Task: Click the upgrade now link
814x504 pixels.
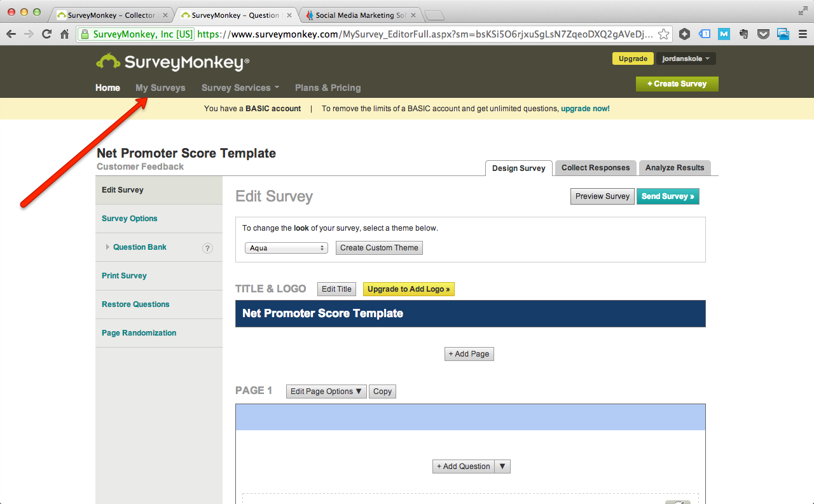Action: click(x=585, y=109)
